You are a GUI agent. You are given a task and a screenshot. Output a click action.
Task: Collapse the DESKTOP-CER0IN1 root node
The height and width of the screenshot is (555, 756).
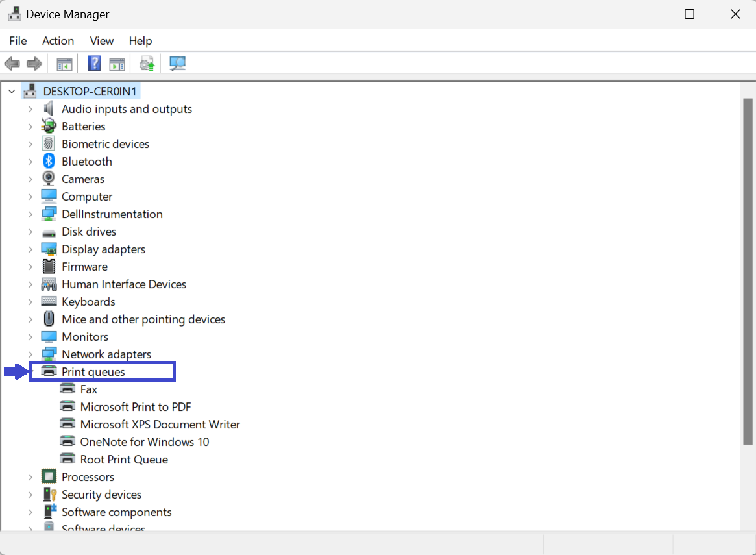[x=12, y=92]
